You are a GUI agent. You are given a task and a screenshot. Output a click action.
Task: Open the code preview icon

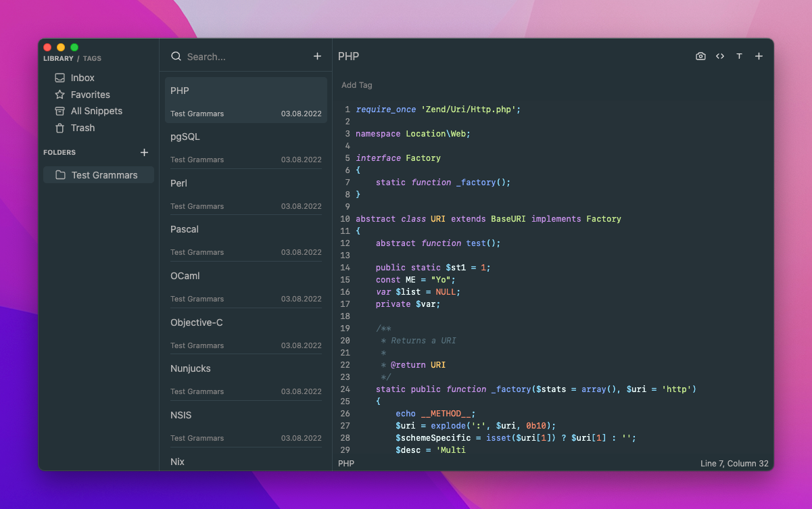coord(720,56)
